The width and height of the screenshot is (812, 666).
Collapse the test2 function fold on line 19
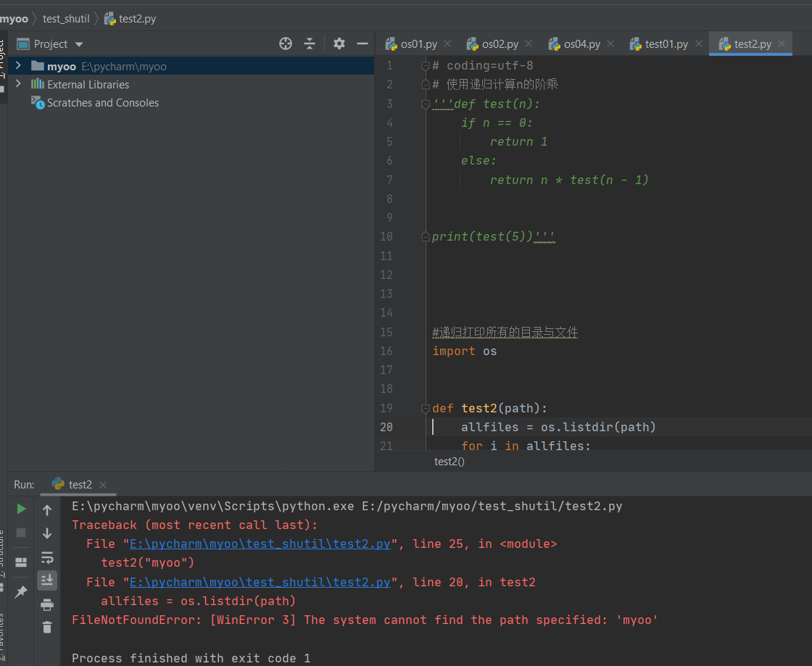coord(425,408)
